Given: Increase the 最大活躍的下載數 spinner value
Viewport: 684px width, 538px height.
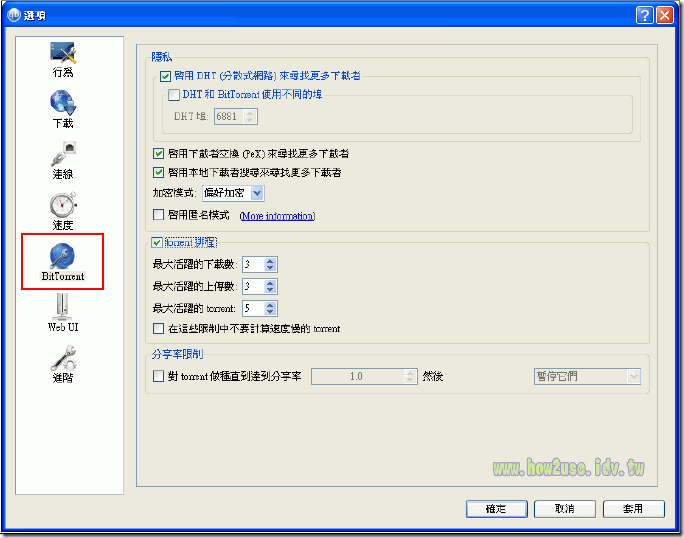Looking at the screenshot, I should tap(271, 260).
